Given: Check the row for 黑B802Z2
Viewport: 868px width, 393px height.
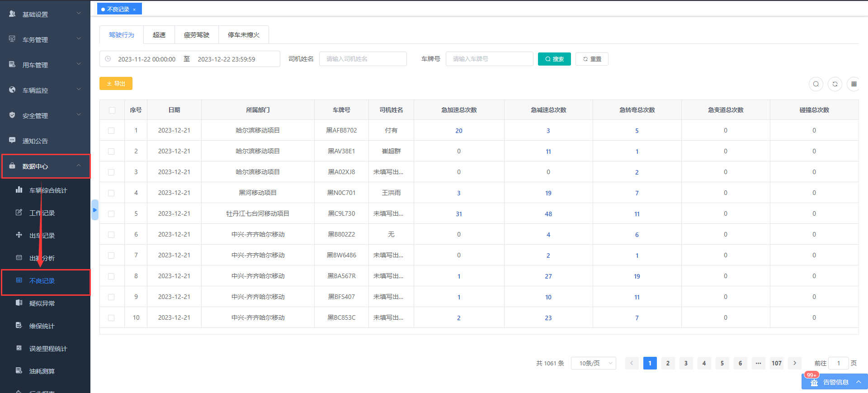Looking at the screenshot, I should [x=111, y=235].
